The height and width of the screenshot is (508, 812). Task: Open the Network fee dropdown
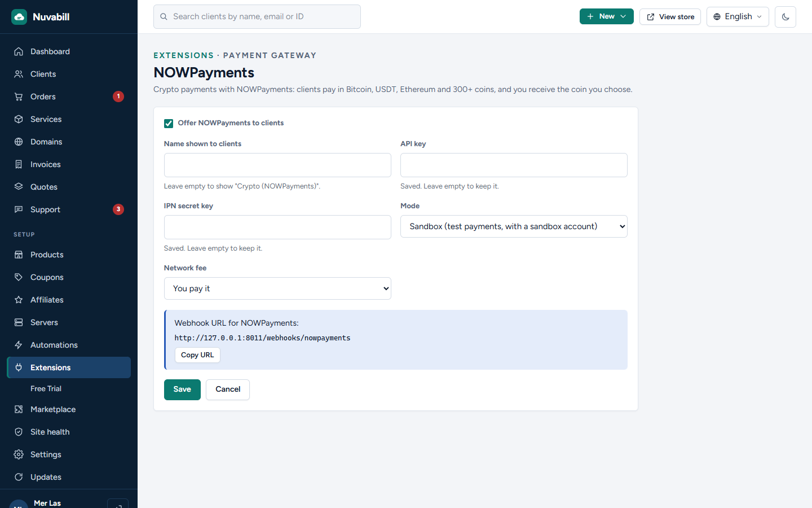[x=277, y=288]
